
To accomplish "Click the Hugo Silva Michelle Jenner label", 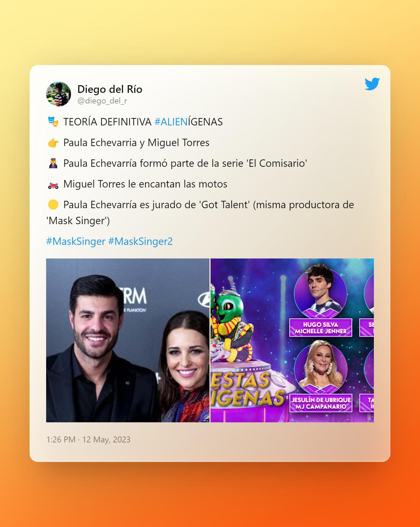I will pyautogui.click(x=321, y=328).
